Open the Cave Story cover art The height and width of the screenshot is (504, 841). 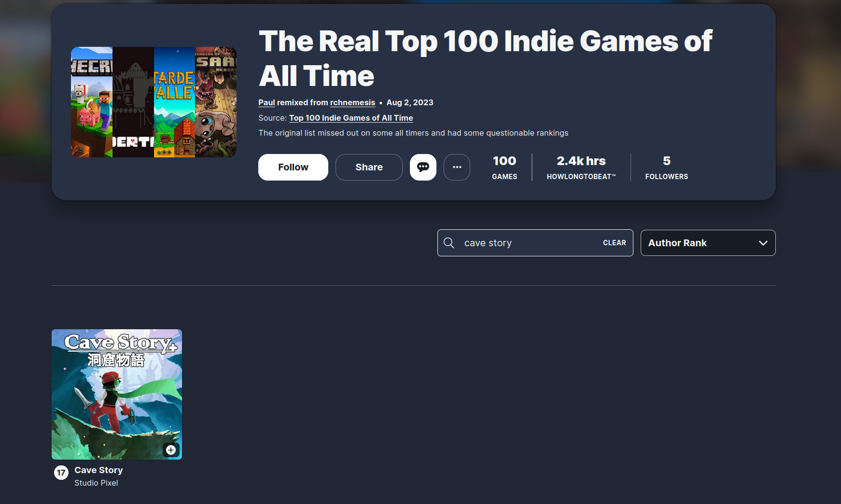tap(117, 394)
